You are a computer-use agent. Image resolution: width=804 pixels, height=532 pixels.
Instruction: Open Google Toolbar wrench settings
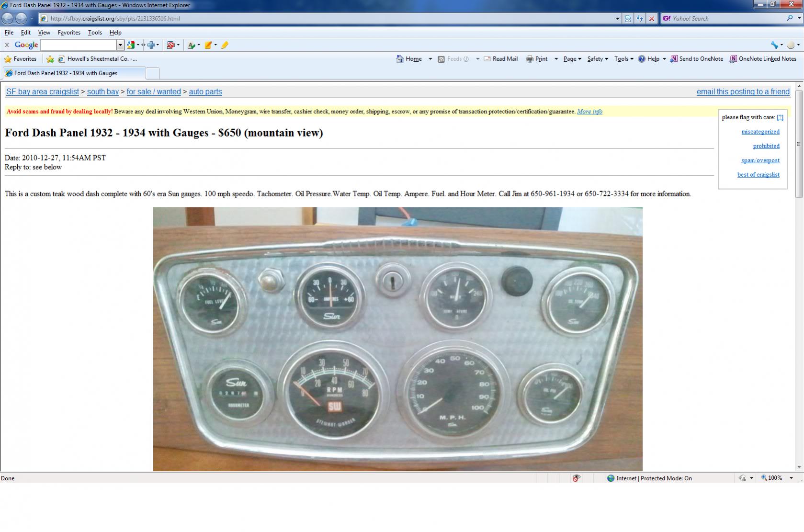(774, 45)
